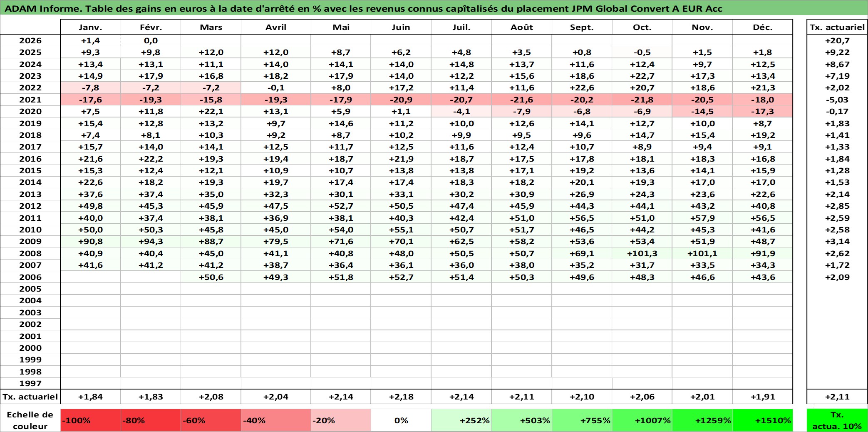
Task: Select the +252% light green scale swatch
Action: pyautogui.click(x=461, y=420)
